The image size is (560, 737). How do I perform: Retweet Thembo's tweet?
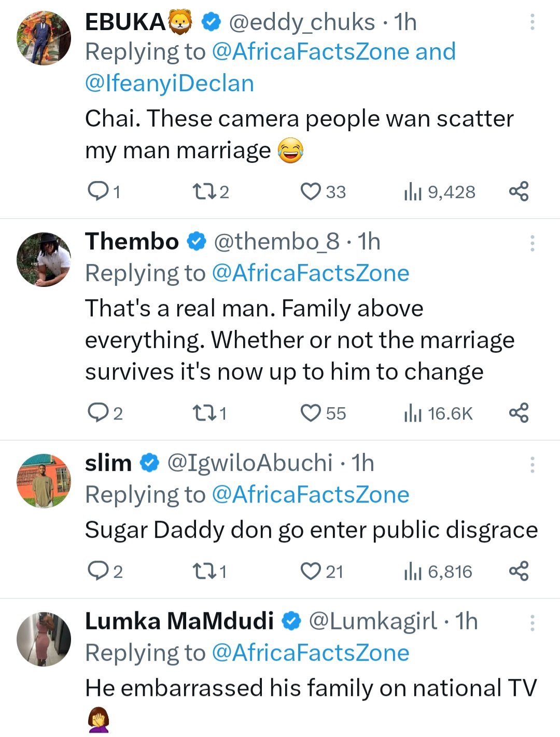tap(201, 413)
